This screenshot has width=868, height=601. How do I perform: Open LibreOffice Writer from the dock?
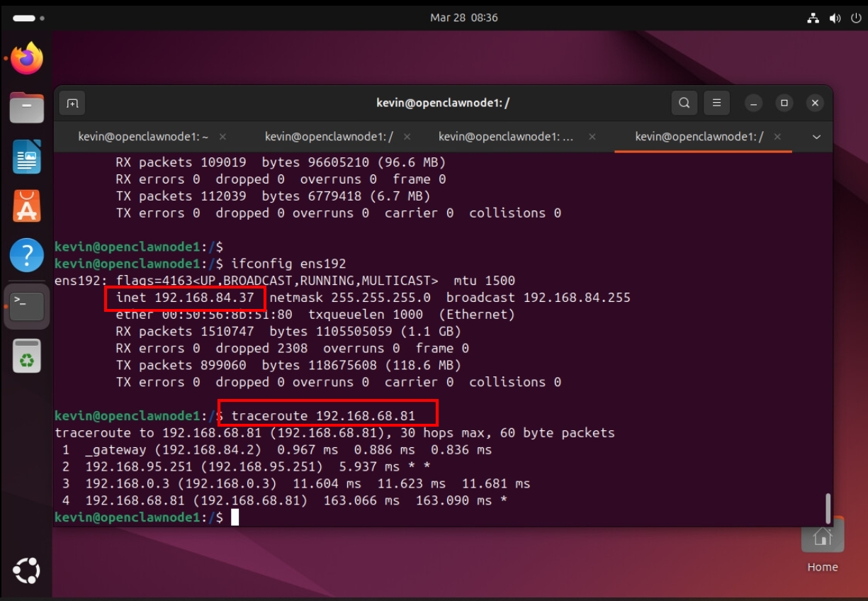pyautogui.click(x=27, y=157)
